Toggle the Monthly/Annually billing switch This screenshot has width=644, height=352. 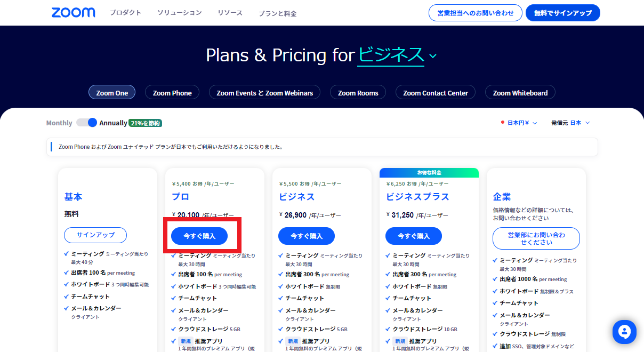click(86, 123)
